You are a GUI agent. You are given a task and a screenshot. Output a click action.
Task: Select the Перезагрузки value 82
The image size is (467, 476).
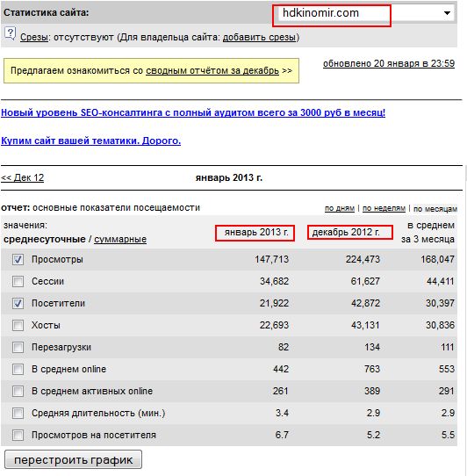[x=284, y=347]
